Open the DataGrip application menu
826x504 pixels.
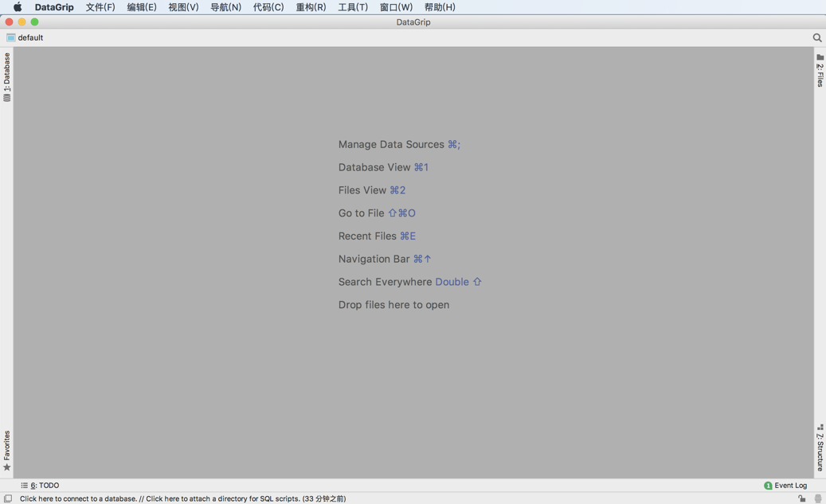54,7
